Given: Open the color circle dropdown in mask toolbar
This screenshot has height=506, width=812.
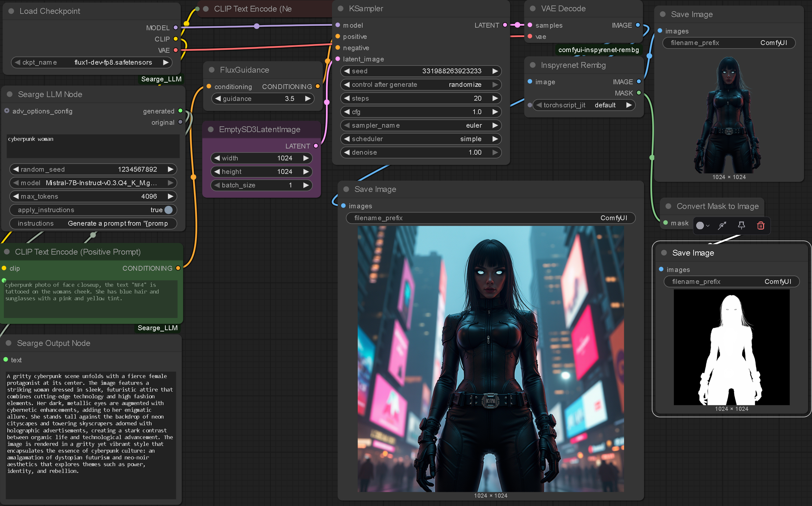Looking at the screenshot, I should click(703, 226).
